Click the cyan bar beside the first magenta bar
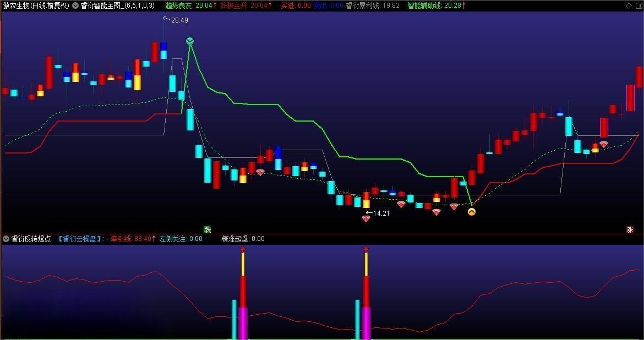Screen dimensions: 644x340 (234, 320)
